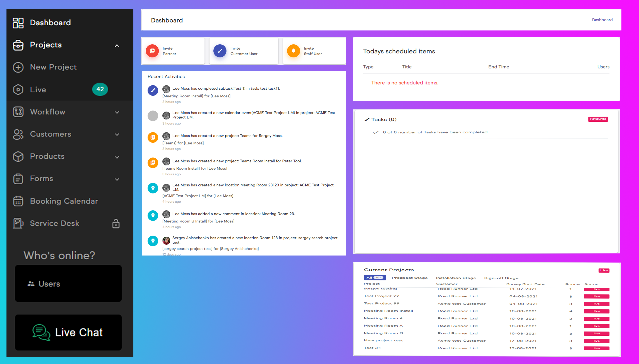Expand the Workflow submenu
Viewport: 639px width, 364px height.
click(x=117, y=112)
